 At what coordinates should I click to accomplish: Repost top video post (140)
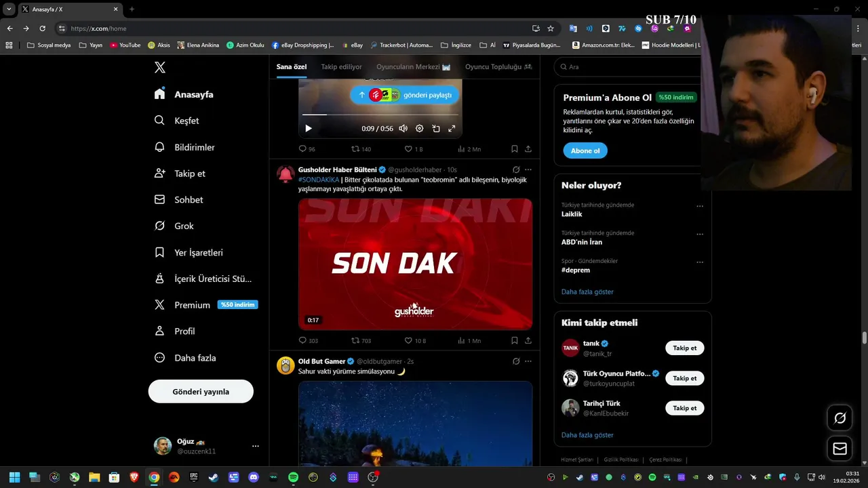coord(361,149)
